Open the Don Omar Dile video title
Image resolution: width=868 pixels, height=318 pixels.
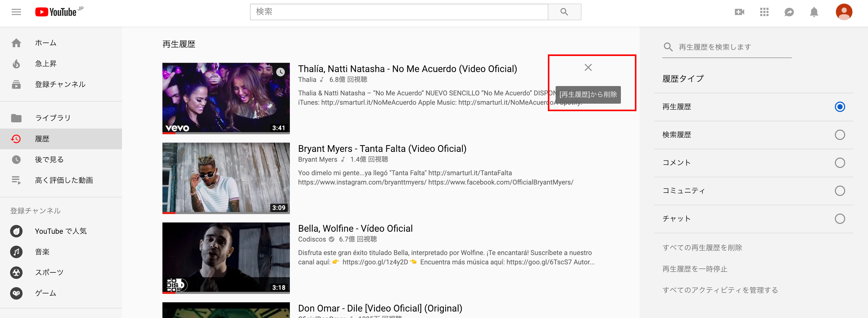point(380,308)
